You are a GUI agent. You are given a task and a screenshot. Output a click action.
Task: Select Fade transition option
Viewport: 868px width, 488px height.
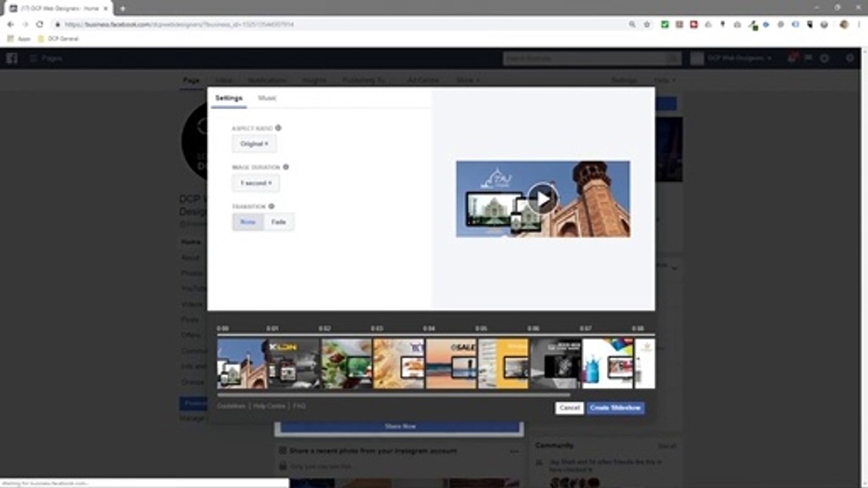tap(279, 222)
